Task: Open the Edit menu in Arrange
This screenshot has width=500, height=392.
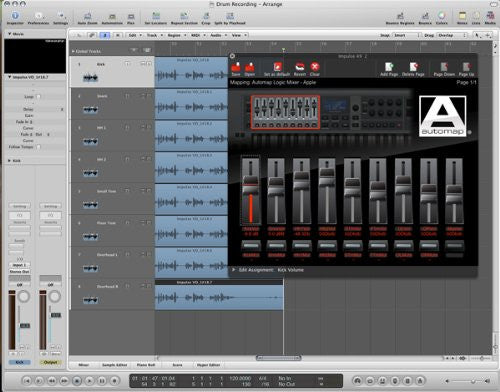Action: (135, 35)
